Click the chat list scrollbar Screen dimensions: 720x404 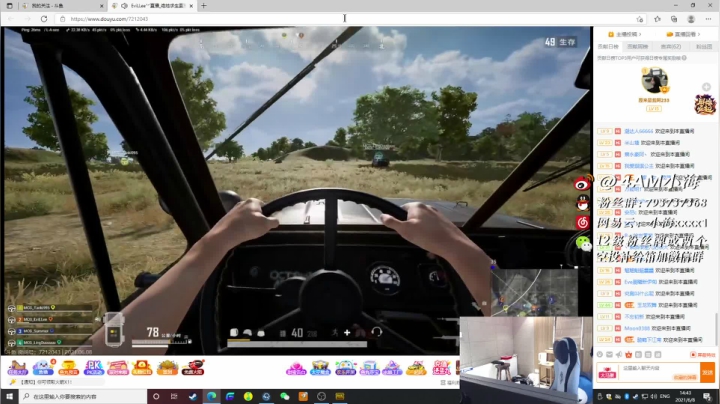click(x=716, y=328)
